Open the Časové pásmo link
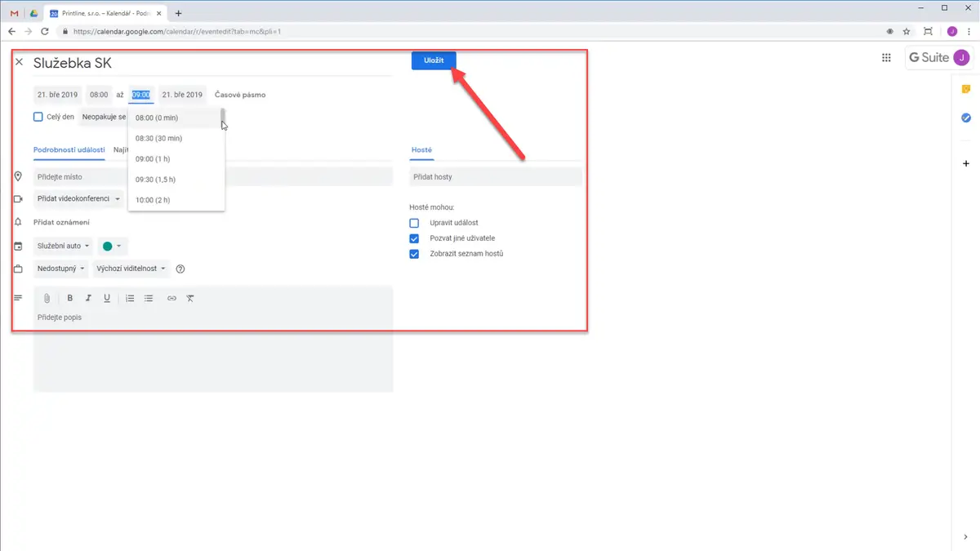The image size is (980, 551). 240,95
